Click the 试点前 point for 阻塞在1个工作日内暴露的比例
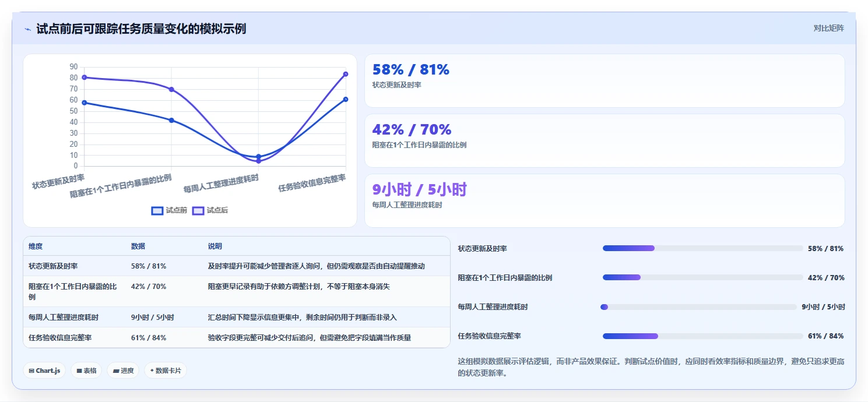 (171, 120)
